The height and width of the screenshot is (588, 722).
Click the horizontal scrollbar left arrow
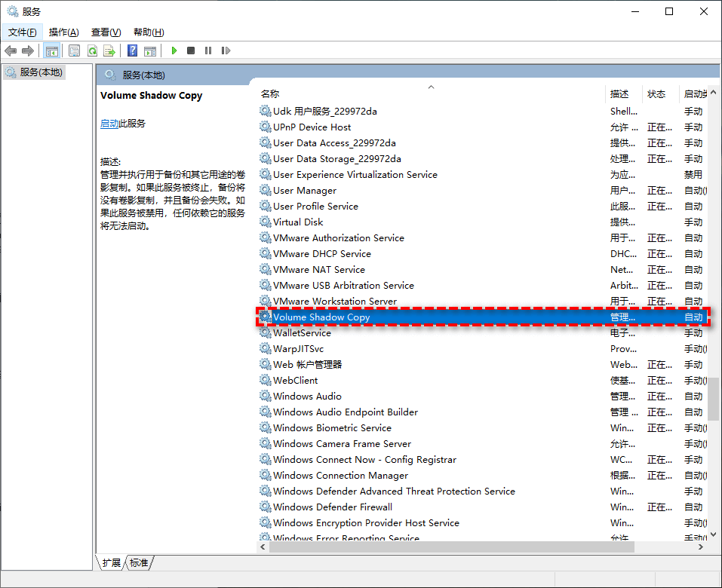pyautogui.click(x=263, y=547)
